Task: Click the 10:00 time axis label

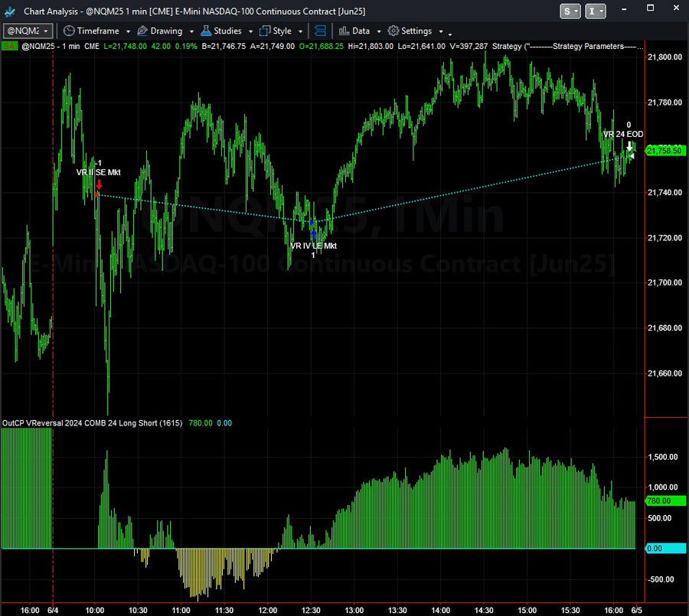Action: click(94, 611)
